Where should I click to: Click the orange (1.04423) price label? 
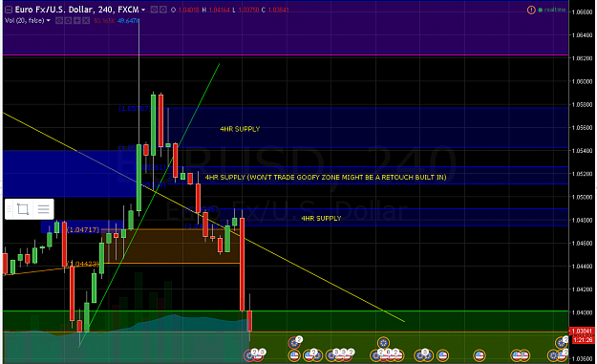pyautogui.click(x=83, y=264)
